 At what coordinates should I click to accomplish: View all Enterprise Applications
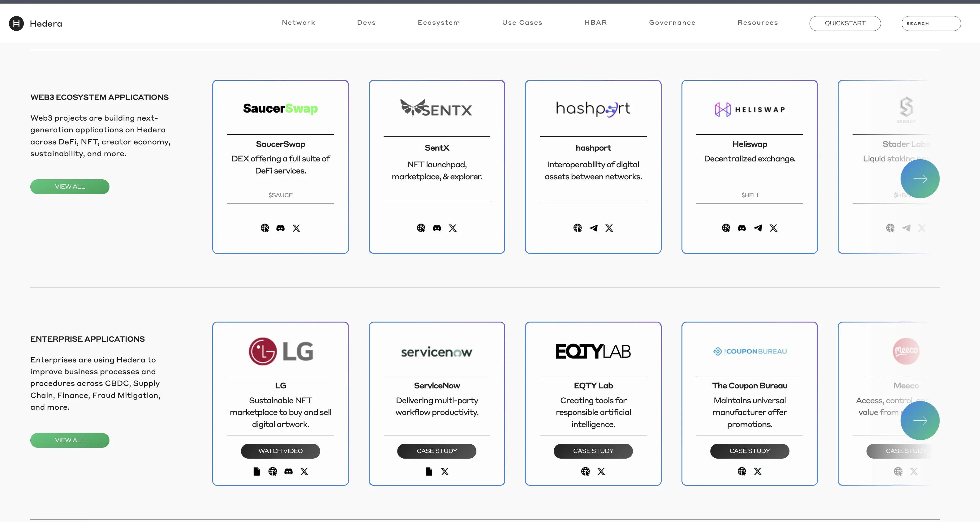[x=70, y=440]
